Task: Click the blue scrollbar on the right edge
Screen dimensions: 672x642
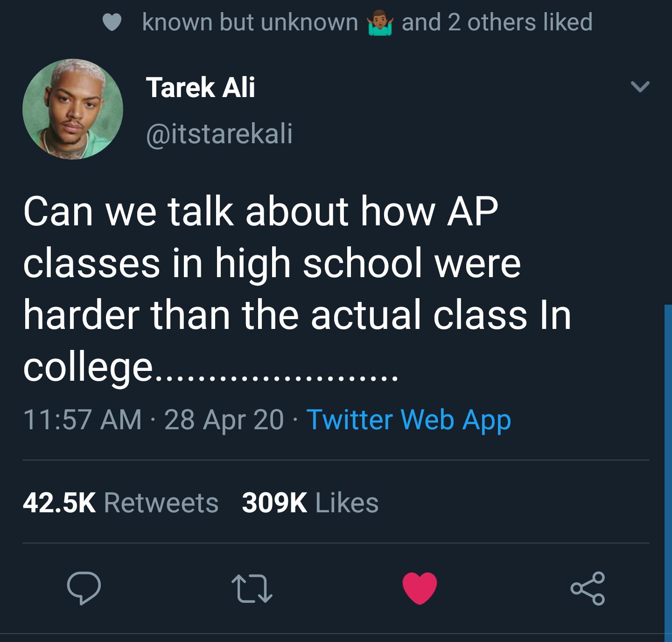Action: tap(668, 467)
